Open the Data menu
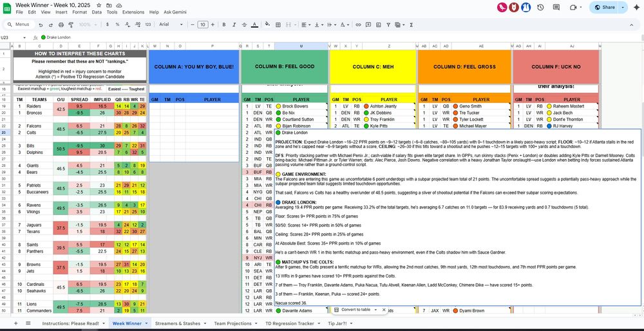 pyautogui.click(x=97, y=12)
